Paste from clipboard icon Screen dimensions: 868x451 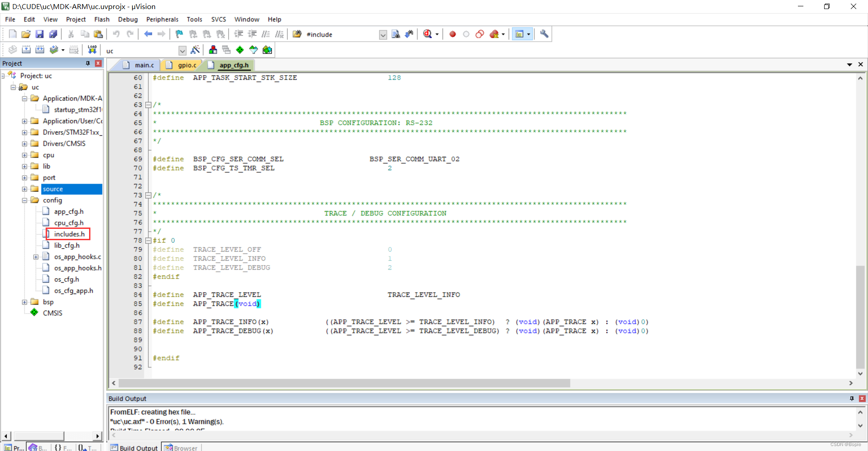click(98, 34)
